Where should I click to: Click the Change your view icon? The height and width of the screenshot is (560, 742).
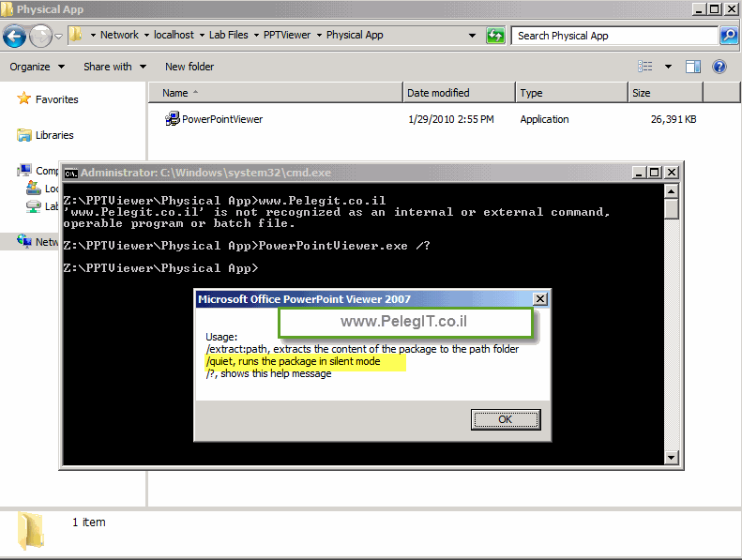point(645,67)
